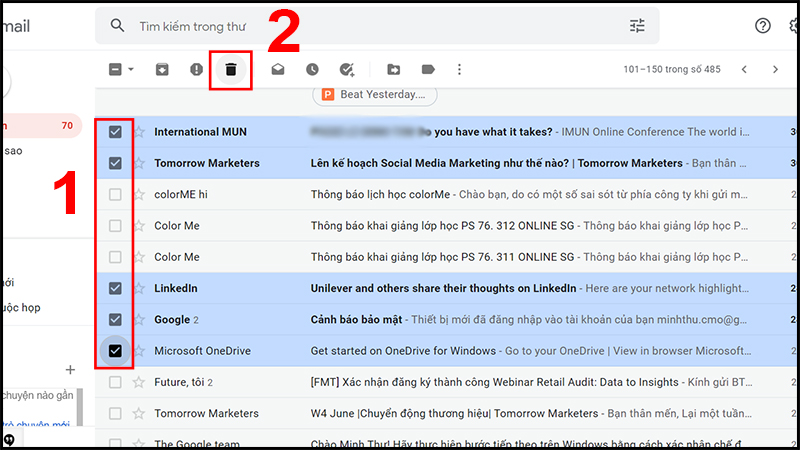Open 'Unilever and others share their thoughts' email

(x=443, y=288)
